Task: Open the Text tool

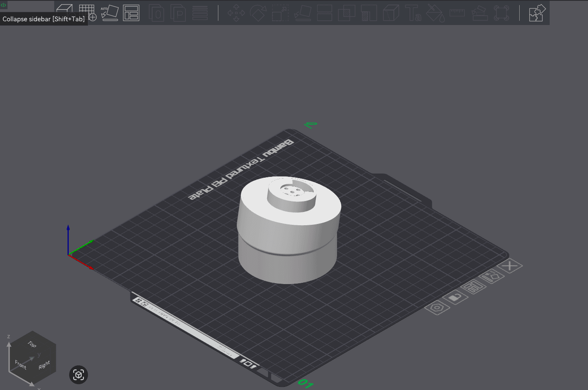Action: click(414, 13)
